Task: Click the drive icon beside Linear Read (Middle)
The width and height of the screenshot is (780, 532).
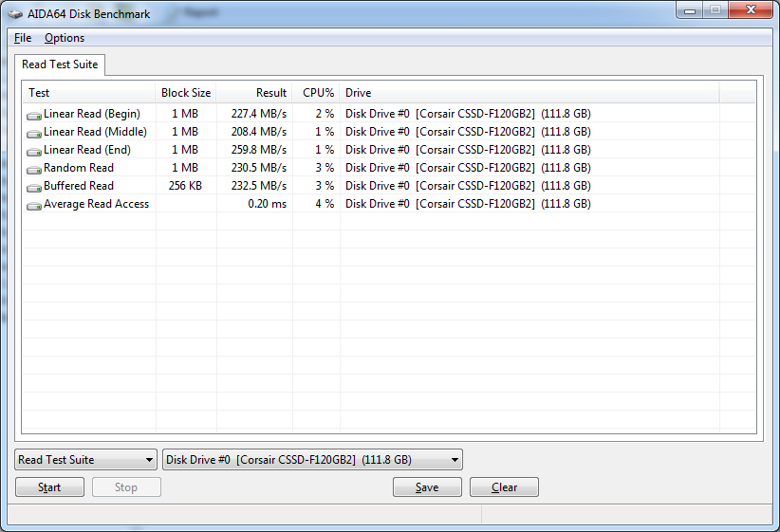Action: pos(34,134)
